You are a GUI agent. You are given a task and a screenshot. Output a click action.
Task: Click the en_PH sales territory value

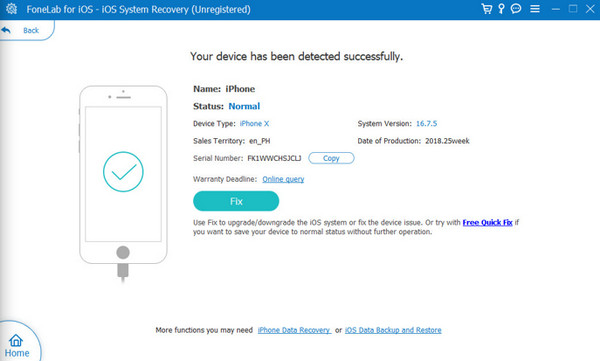260,141
